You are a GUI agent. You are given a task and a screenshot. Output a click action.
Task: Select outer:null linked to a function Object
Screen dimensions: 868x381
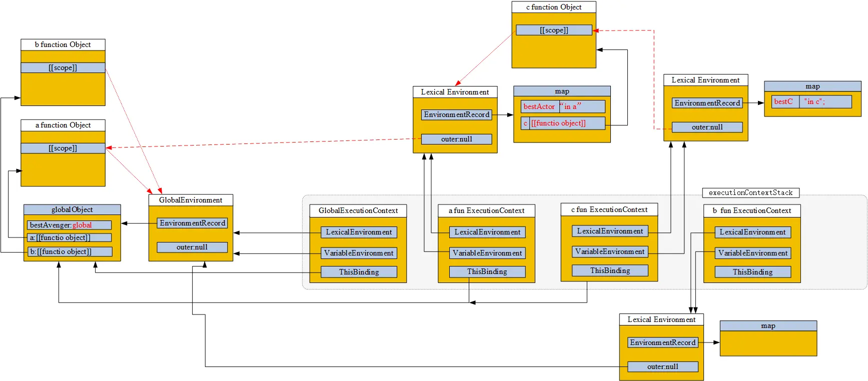(x=457, y=139)
